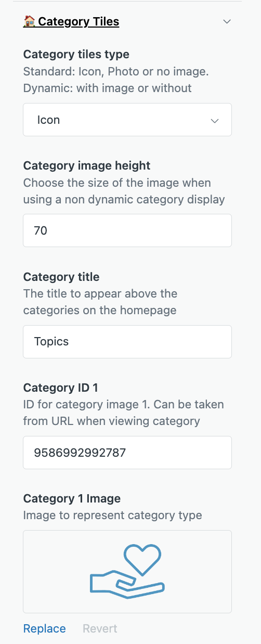The height and width of the screenshot is (644, 261).
Task: Click the Category title field containing Topics
Action: (127, 342)
